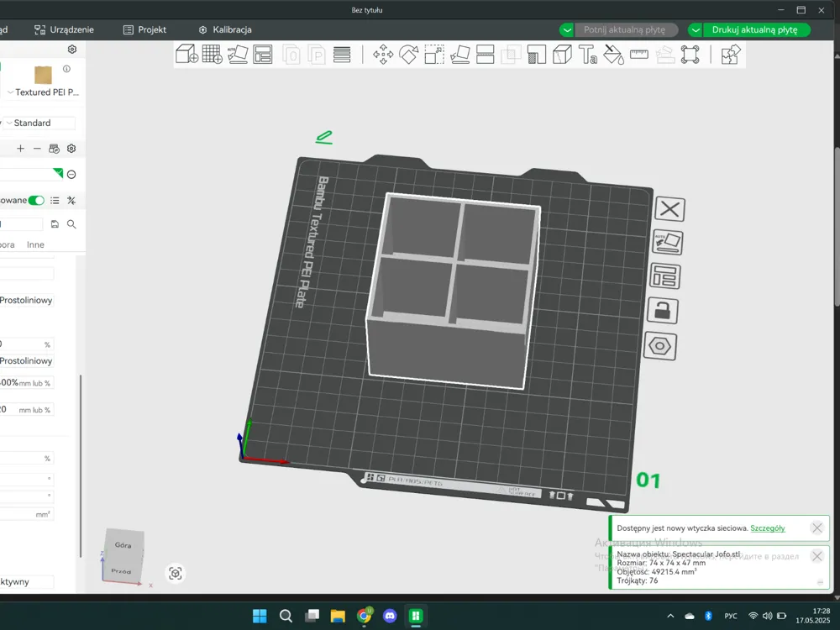Image resolution: width=840 pixels, height=630 pixels.
Task: Open the Kalibracja menu
Action: (225, 30)
